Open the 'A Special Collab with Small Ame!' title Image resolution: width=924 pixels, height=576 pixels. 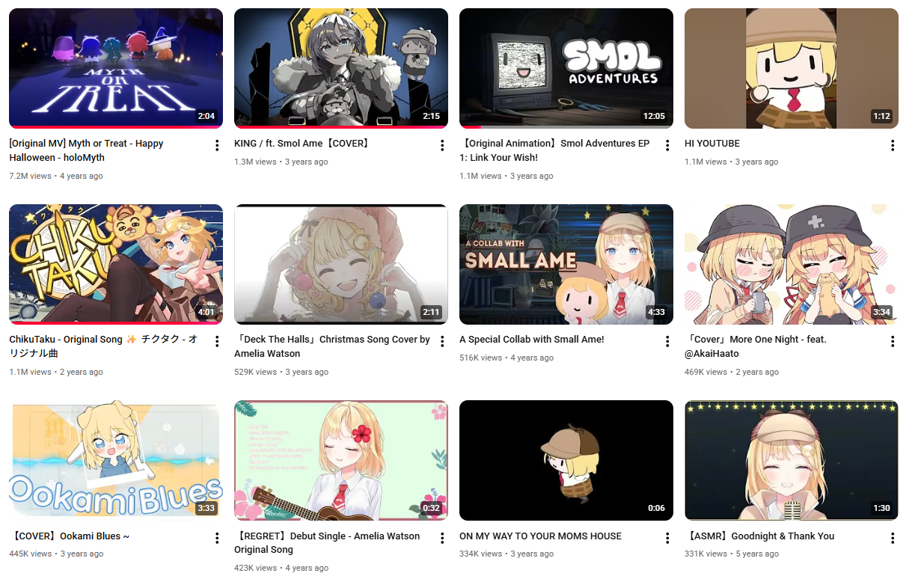point(531,340)
